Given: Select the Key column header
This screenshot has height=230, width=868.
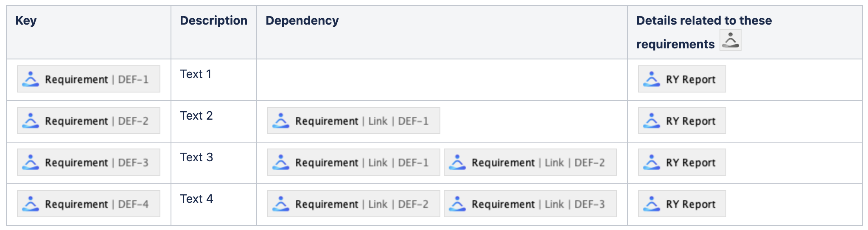Looking at the screenshot, I should (x=26, y=20).
